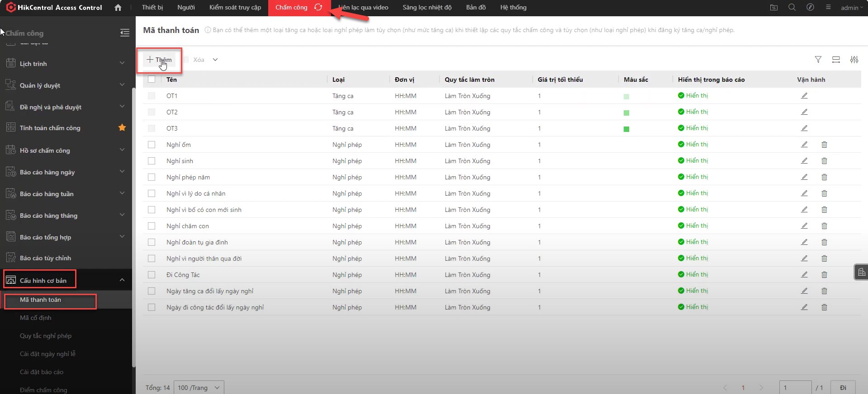Open Mã cố định in sidebar
Viewport: 868px width, 394px height.
click(x=36, y=318)
